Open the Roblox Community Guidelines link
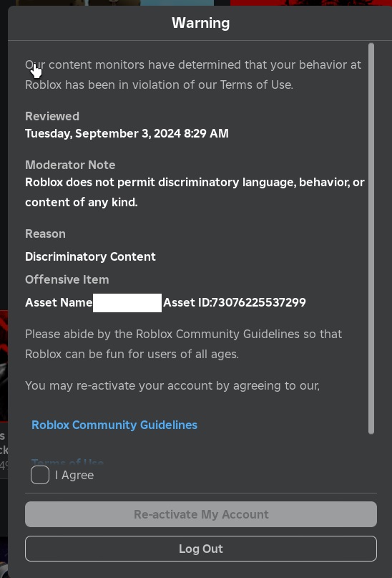Screen dimensions: 392x578 click(x=114, y=425)
